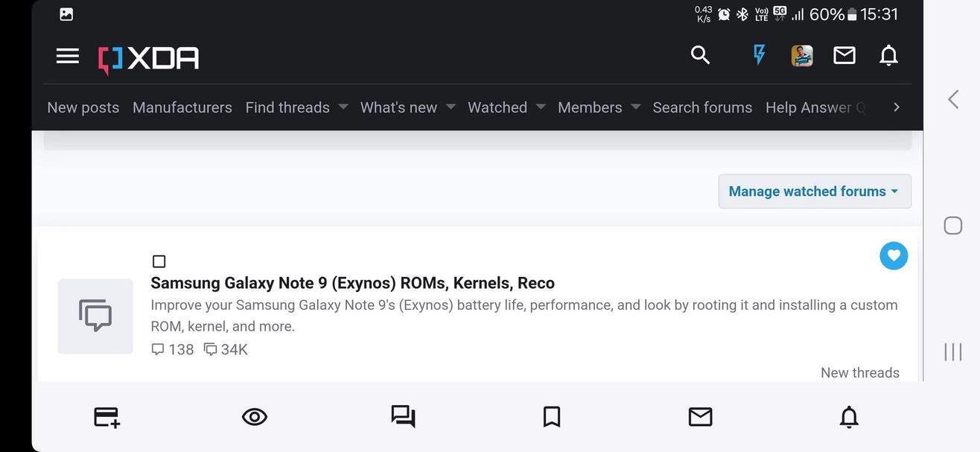Viewport: 980px width, 452px height.
Task: Open the Manufacturers nav item
Action: [182, 107]
